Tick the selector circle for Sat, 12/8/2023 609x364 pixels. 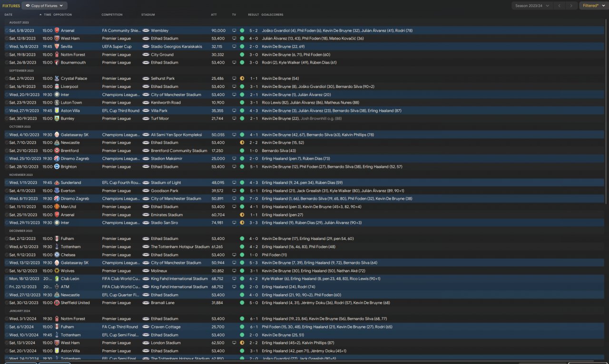tap(7, 38)
